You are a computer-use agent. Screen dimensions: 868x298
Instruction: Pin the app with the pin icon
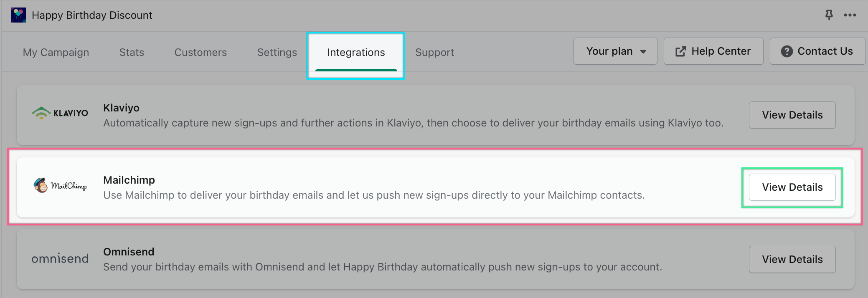(829, 15)
